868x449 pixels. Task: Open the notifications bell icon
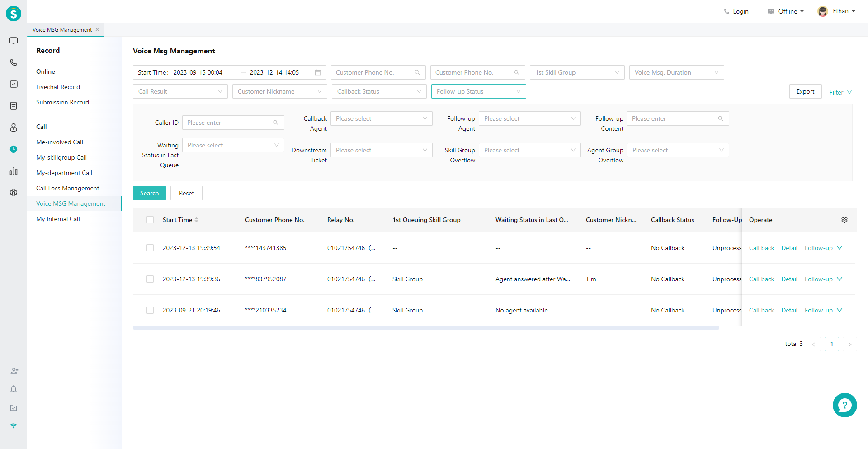(14, 389)
